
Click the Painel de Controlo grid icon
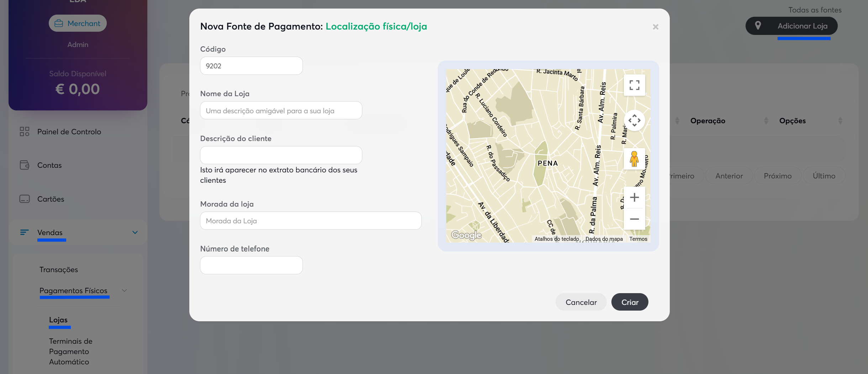tap(25, 132)
